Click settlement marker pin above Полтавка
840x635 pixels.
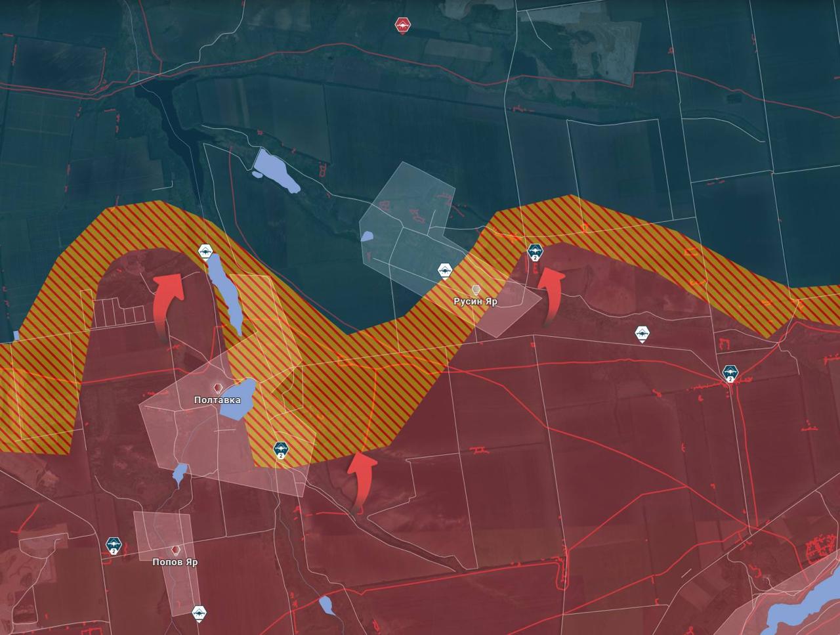[217, 388]
